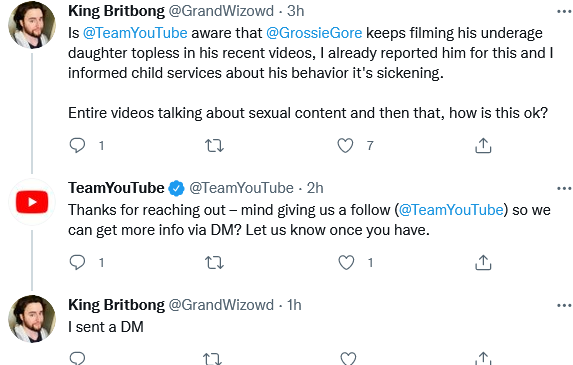
Task: Reply to the 'I sent a DM' tweet
Action: pos(77,358)
